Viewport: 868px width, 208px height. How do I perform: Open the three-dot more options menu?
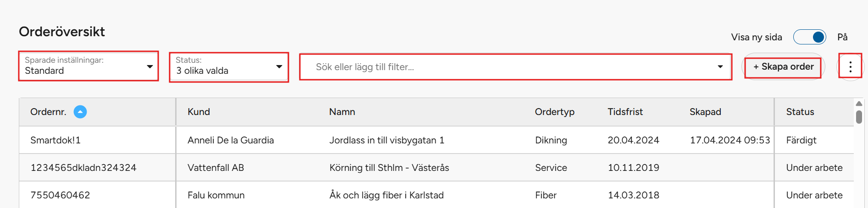pyautogui.click(x=850, y=67)
